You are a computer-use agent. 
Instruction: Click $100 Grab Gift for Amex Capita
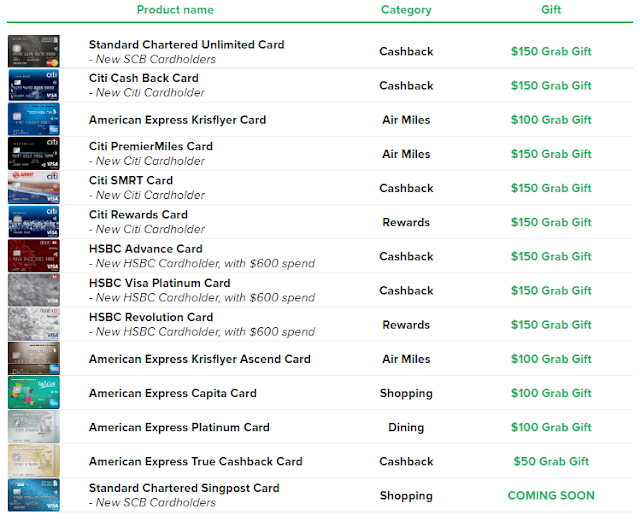551,393
